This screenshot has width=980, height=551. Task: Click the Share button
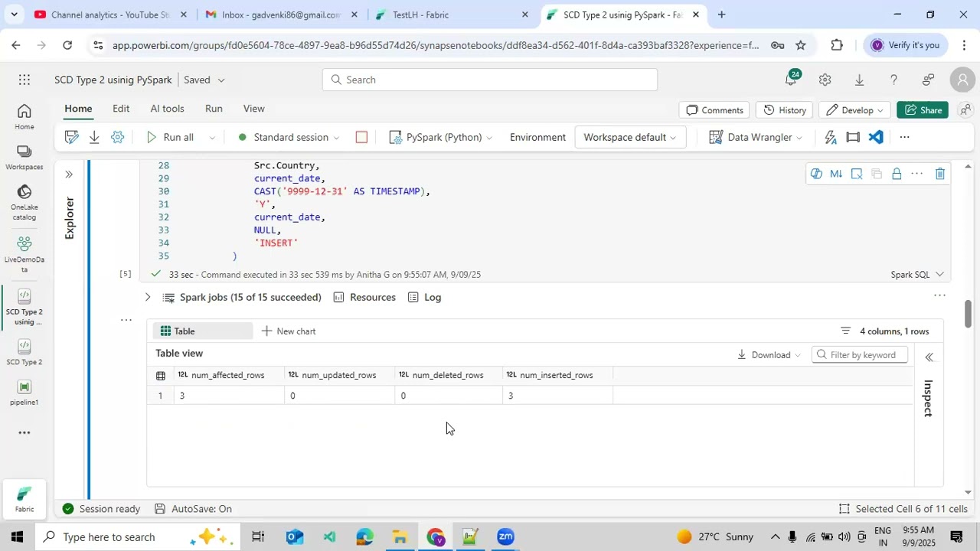923,110
